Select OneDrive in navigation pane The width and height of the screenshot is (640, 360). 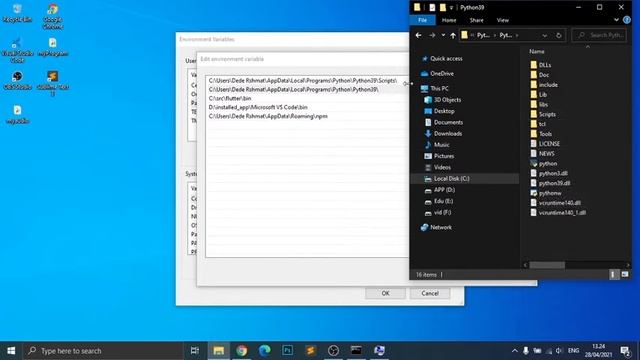coord(442,73)
